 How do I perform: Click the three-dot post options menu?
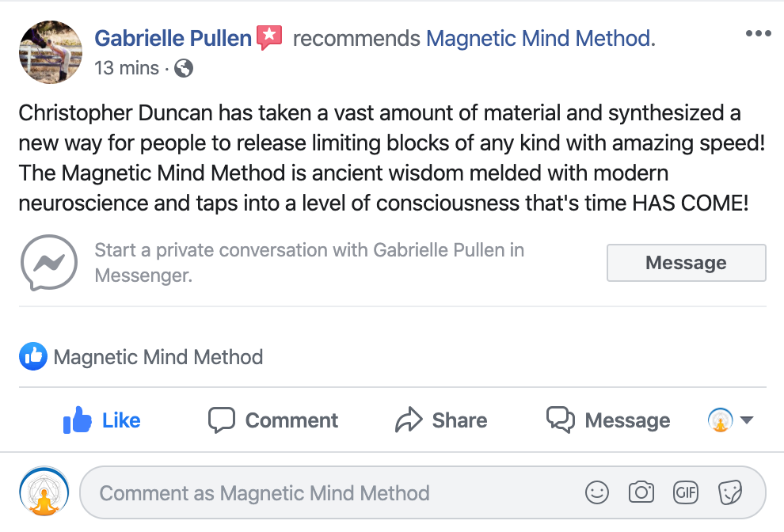(758, 34)
